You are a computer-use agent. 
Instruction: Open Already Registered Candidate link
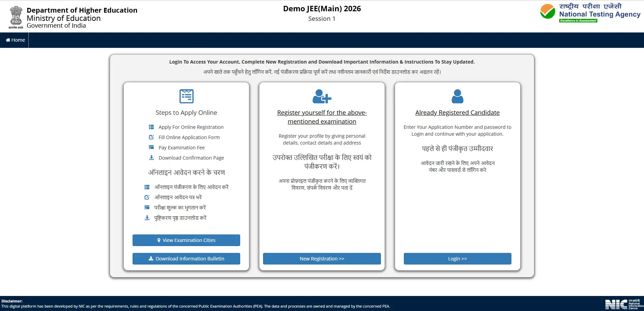click(x=457, y=113)
